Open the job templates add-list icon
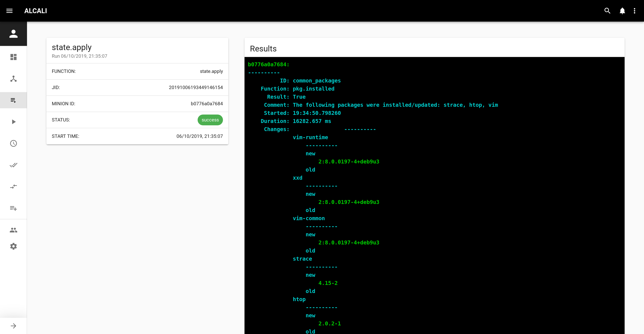Screen dimensions: 644x334 [x=14, y=208]
